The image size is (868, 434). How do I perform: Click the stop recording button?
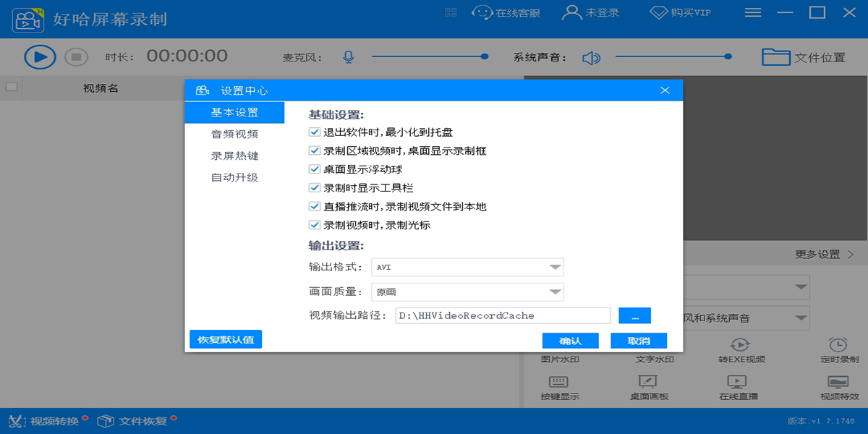click(x=76, y=57)
